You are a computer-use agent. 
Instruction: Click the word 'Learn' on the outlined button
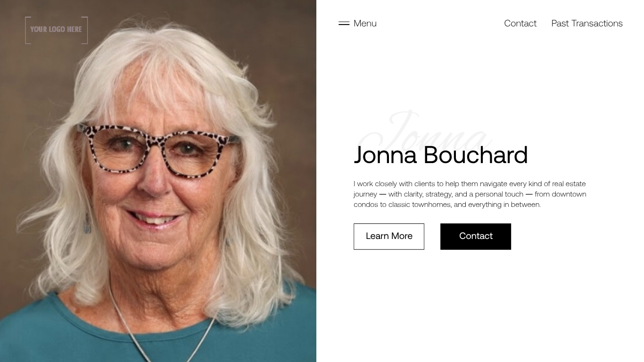(x=377, y=236)
